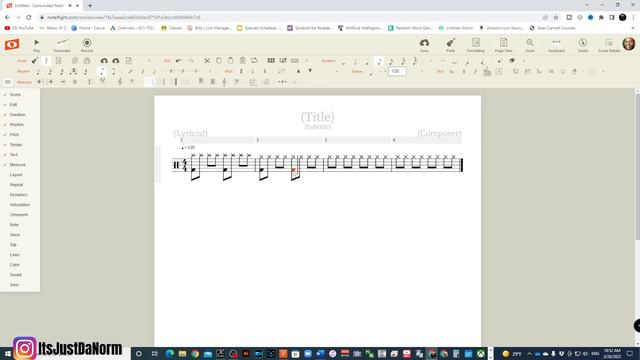Open the Parts panel
This screenshot has height=360, width=640.
tap(450, 45)
